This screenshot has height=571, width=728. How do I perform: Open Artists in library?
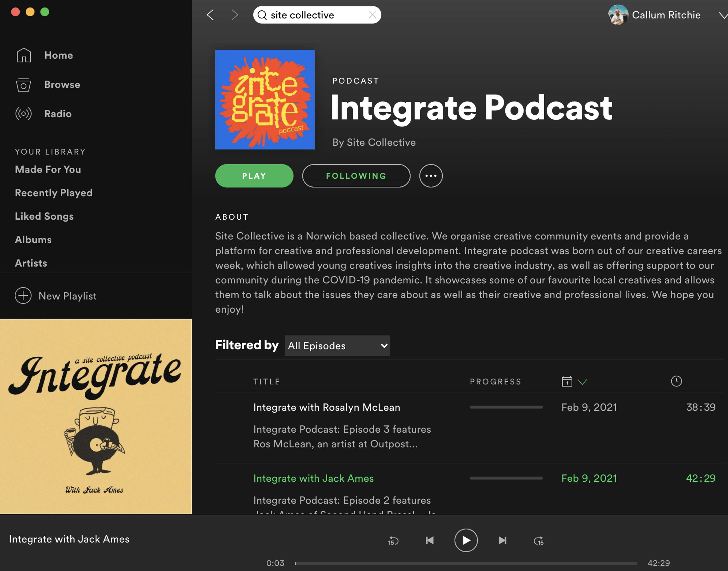coord(31,263)
